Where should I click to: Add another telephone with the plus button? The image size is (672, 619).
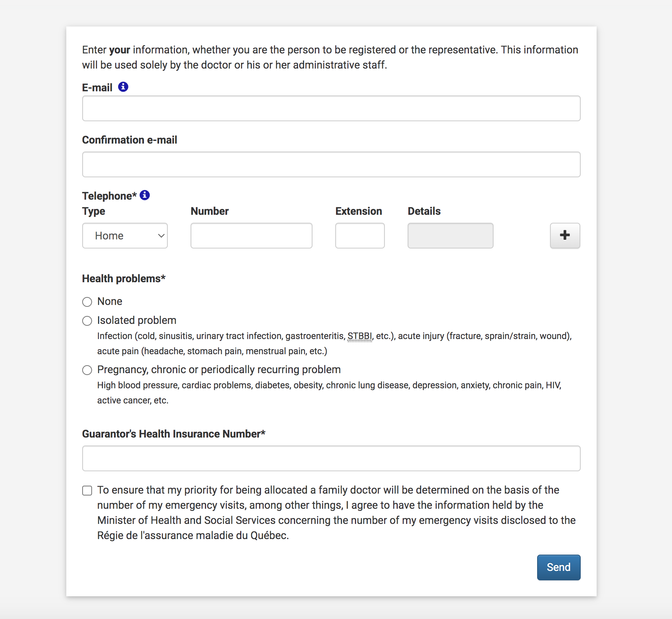coord(565,235)
